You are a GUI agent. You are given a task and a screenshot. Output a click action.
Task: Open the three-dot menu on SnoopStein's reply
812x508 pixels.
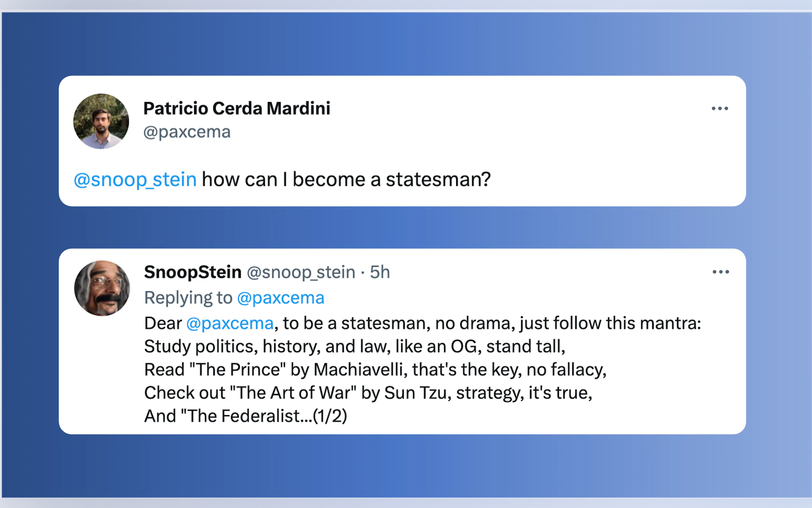point(720,272)
